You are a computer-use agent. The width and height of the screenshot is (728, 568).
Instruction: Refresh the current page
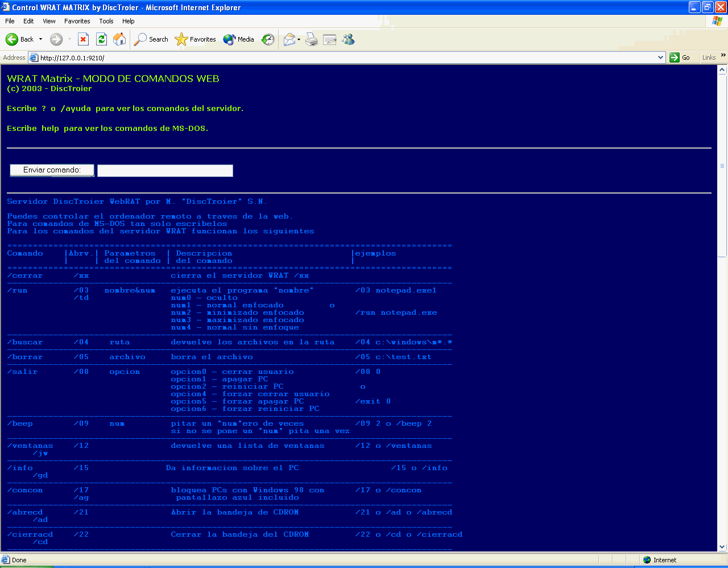coord(101,39)
